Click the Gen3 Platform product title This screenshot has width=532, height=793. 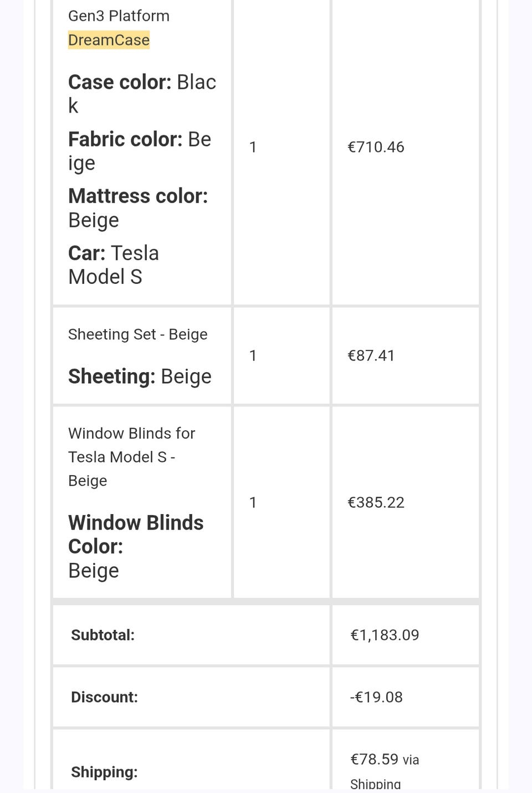point(119,16)
